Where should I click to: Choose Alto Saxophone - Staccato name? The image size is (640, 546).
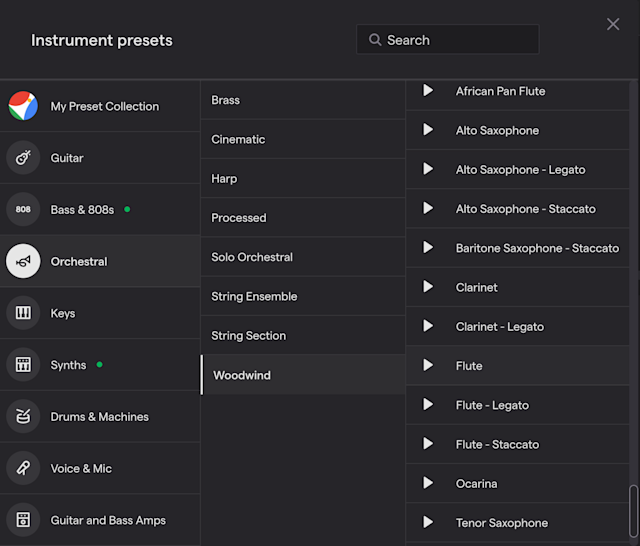coord(526,209)
